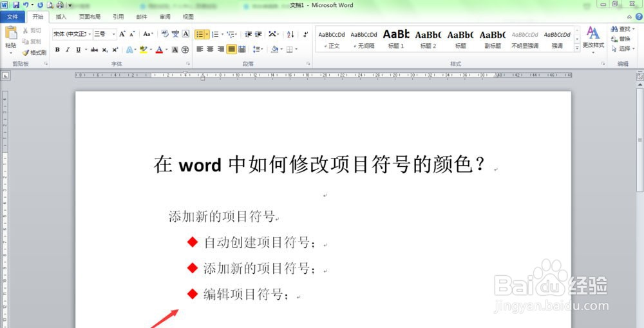Viewport: 644px width, 328px height.
Task: Click the Sort (A-Z) icon
Action: [290, 34]
